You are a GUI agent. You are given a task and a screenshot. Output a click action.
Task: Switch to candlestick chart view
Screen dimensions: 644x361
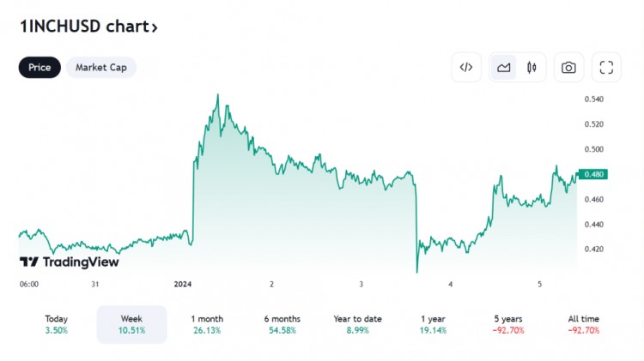click(532, 67)
